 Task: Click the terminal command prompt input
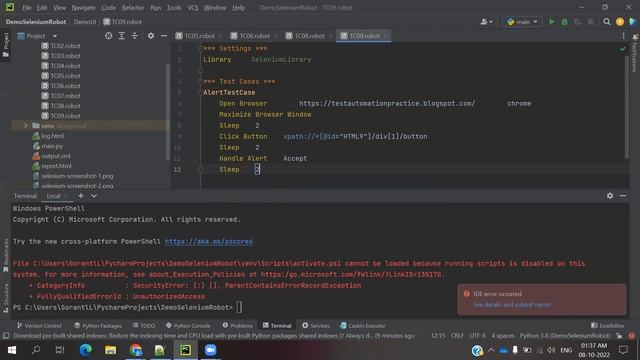click(239, 307)
